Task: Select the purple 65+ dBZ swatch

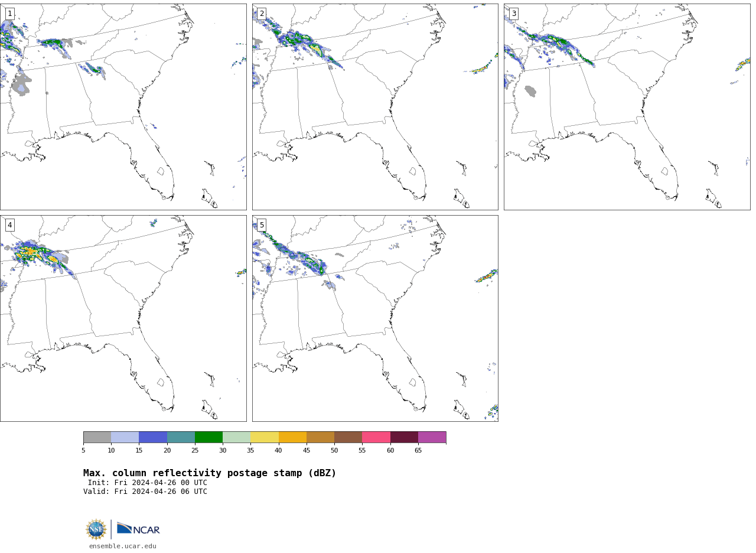Action: [432, 437]
